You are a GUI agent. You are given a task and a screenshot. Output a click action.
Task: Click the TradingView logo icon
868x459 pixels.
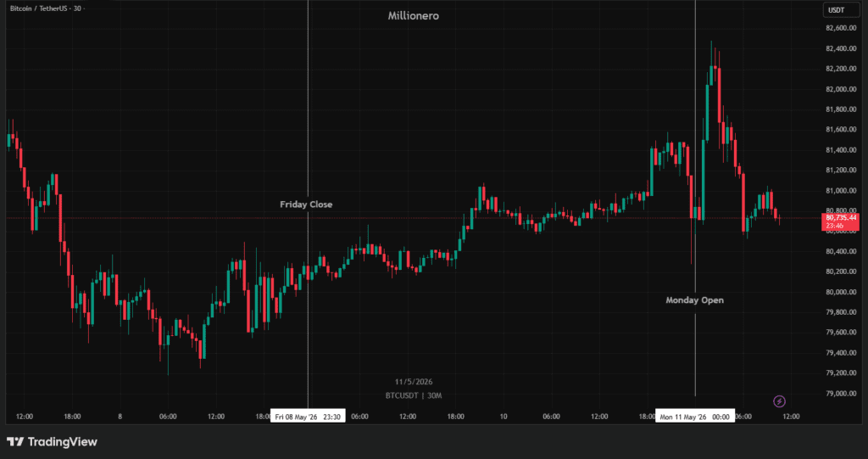point(15,442)
